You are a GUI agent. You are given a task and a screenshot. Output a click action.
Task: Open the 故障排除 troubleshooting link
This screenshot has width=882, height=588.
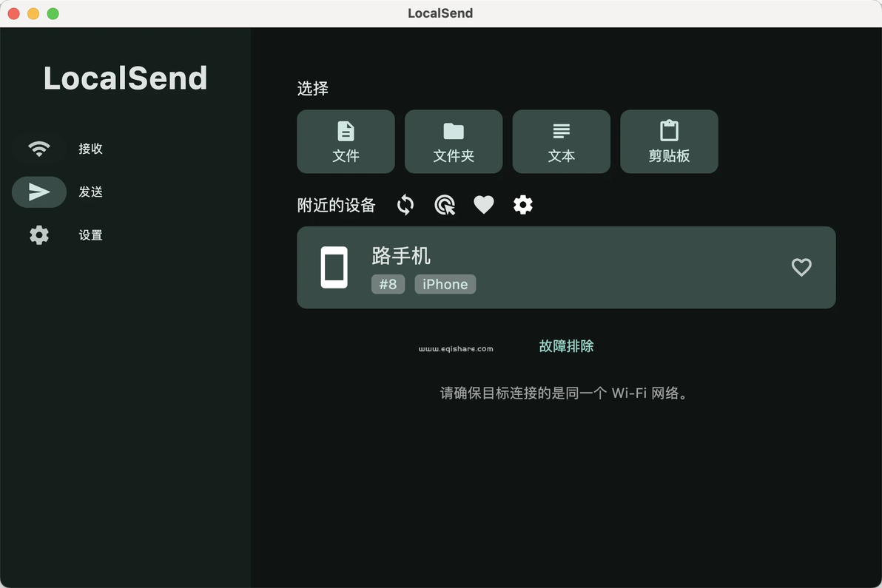click(566, 345)
